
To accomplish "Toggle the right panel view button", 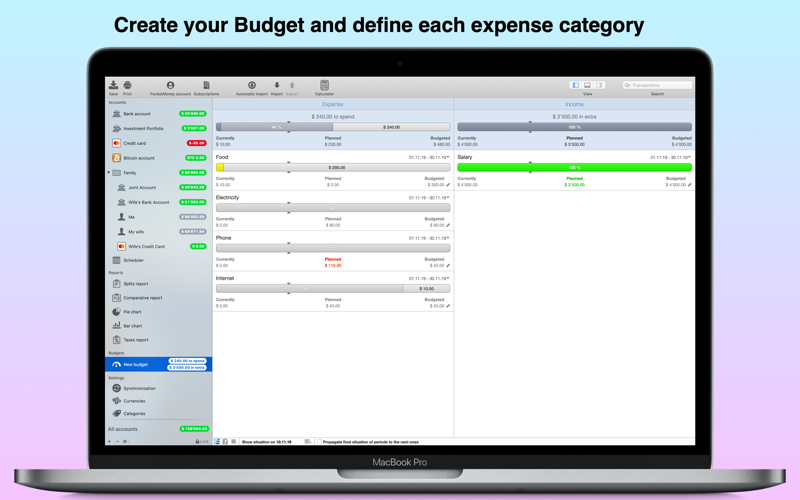I will pos(599,85).
